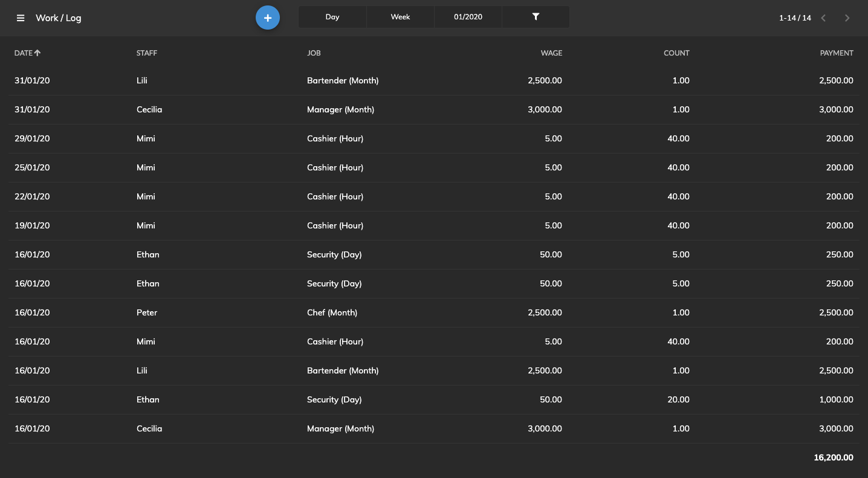Click Cashier (Hour) in the 16/01/20 row
This screenshot has width=868, height=478.
pyautogui.click(x=335, y=341)
